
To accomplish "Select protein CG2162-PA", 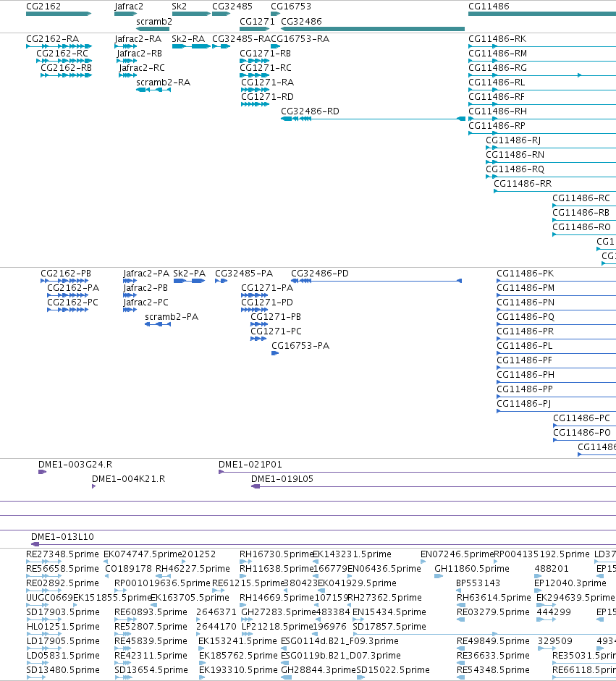I will tap(73, 288).
